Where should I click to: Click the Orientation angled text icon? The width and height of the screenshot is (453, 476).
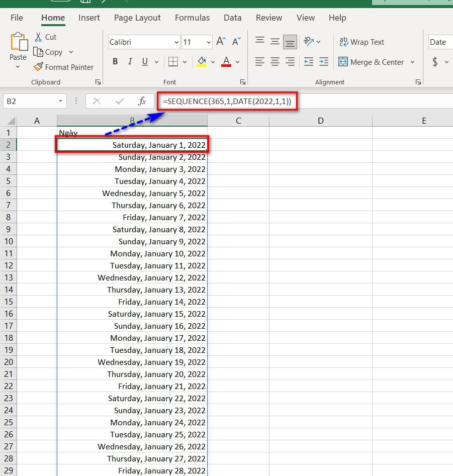(x=309, y=42)
